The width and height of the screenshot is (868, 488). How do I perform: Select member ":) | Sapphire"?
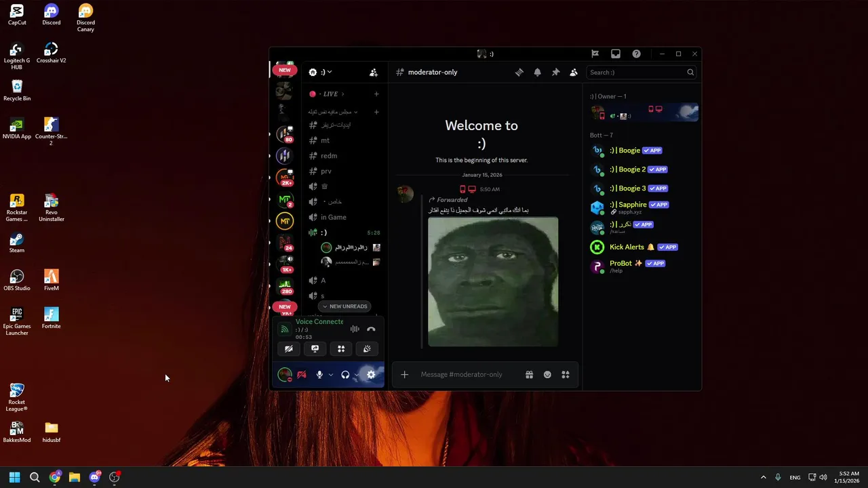[x=643, y=207]
